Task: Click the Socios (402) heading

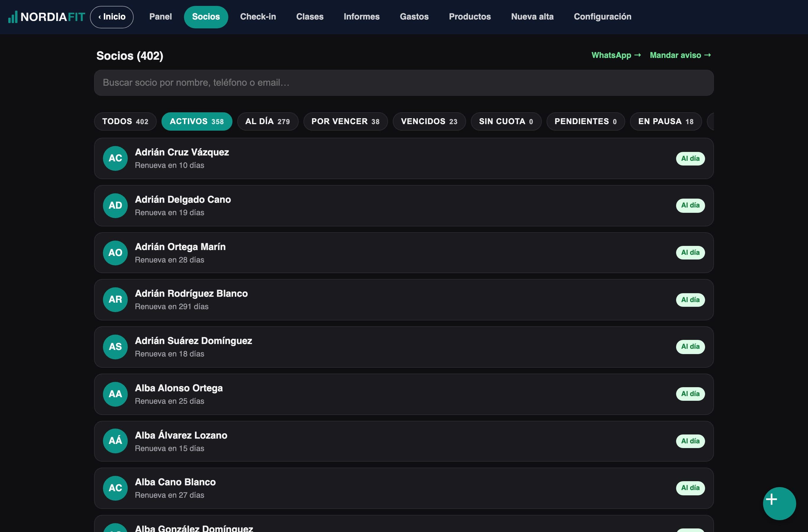Action: [130, 56]
